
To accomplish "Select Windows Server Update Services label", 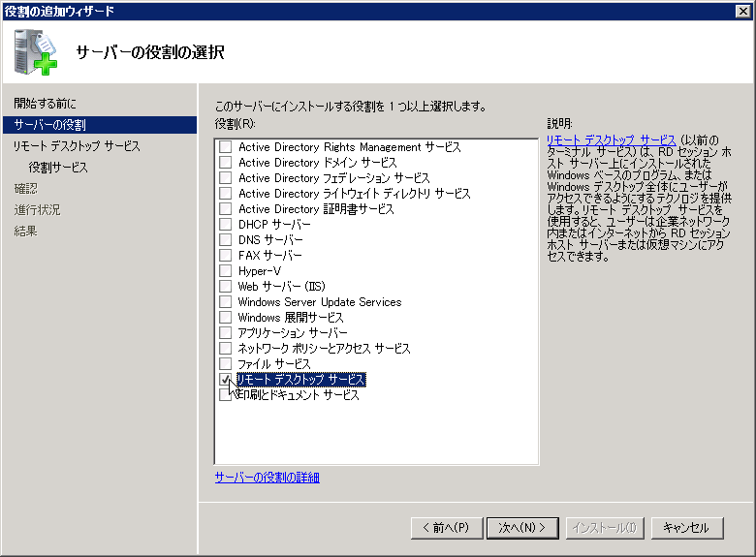I will pyautogui.click(x=320, y=301).
